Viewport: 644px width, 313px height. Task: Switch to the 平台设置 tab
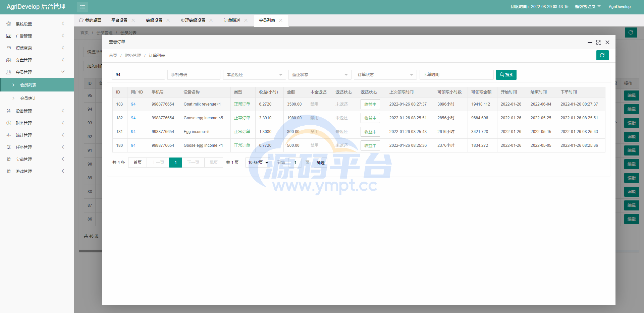pyautogui.click(x=119, y=20)
